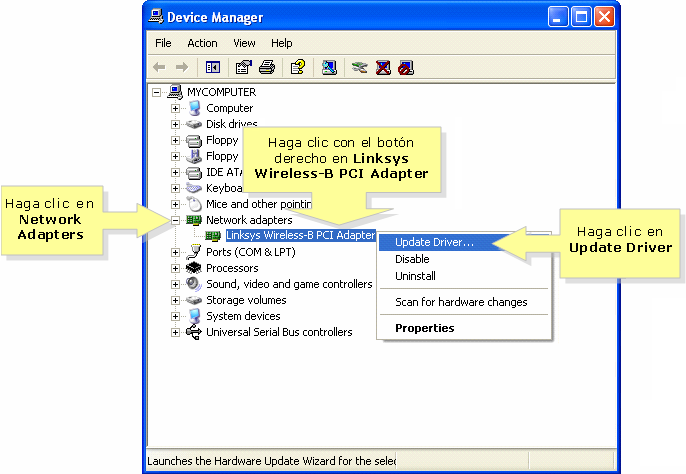This screenshot has height=474, width=686.
Task: Open Properties toolbar icon
Action: 244,67
